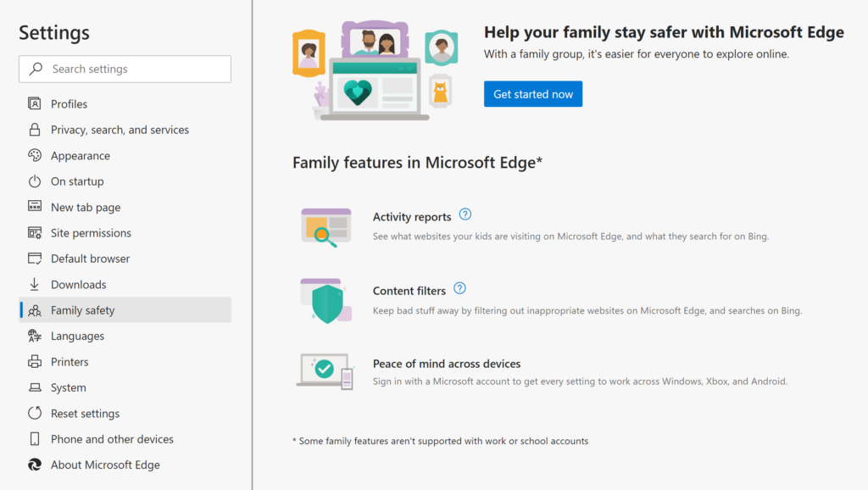The width and height of the screenshot is (868, 490).
Task: Go to Privacy, search, and services
Action: (125, 130)
